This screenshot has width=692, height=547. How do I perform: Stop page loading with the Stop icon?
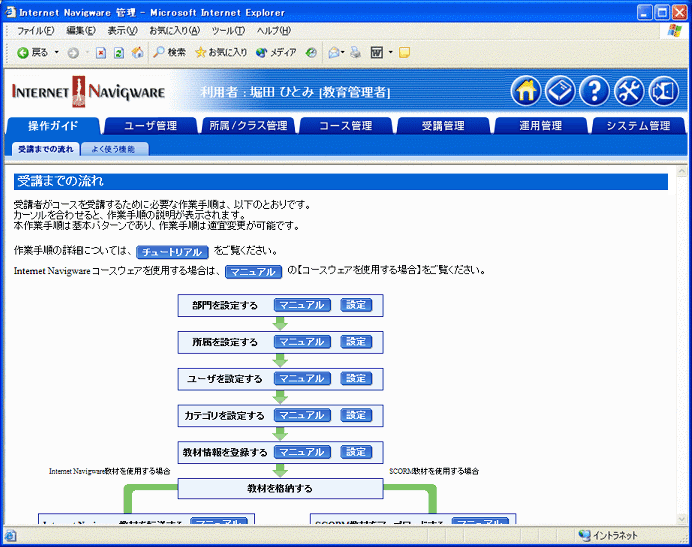coord(101,53)
